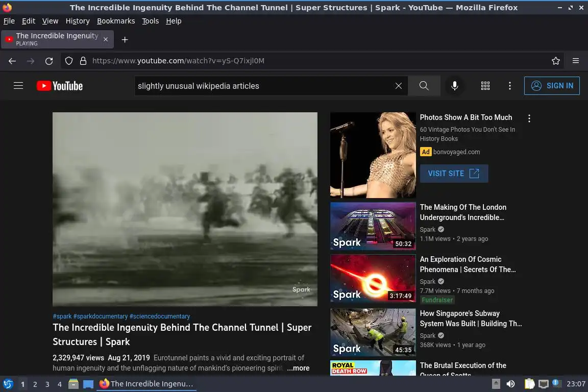
Task: Open the View menu
Action: (50, 21)
